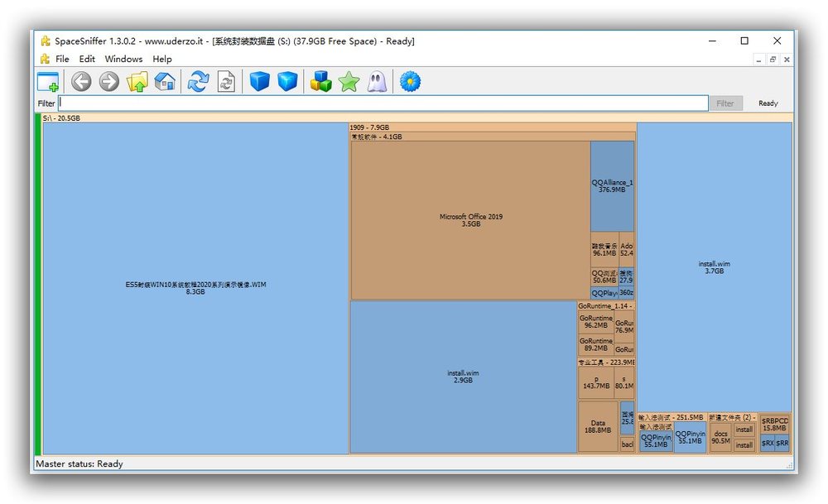Select the Ado 52.4 block
The height and width of the screenshot is (504, 828).
626,250
